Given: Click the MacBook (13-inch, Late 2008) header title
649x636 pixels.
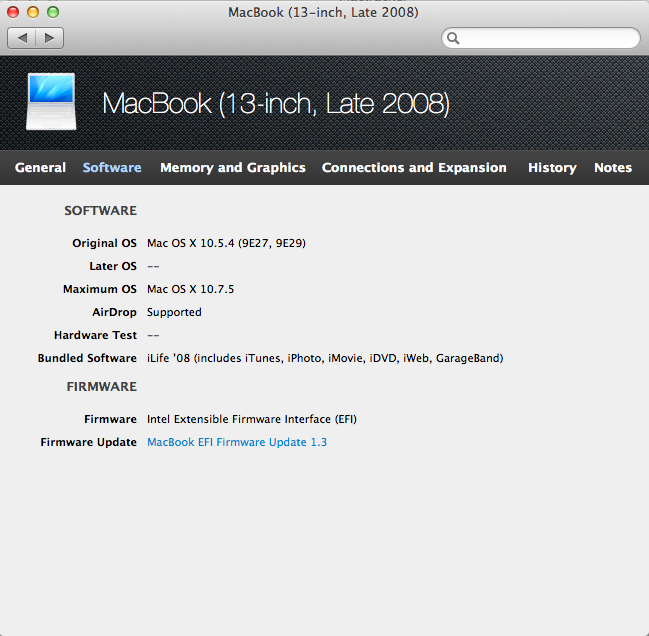Looking at the screenshot, I should point(276,103).
